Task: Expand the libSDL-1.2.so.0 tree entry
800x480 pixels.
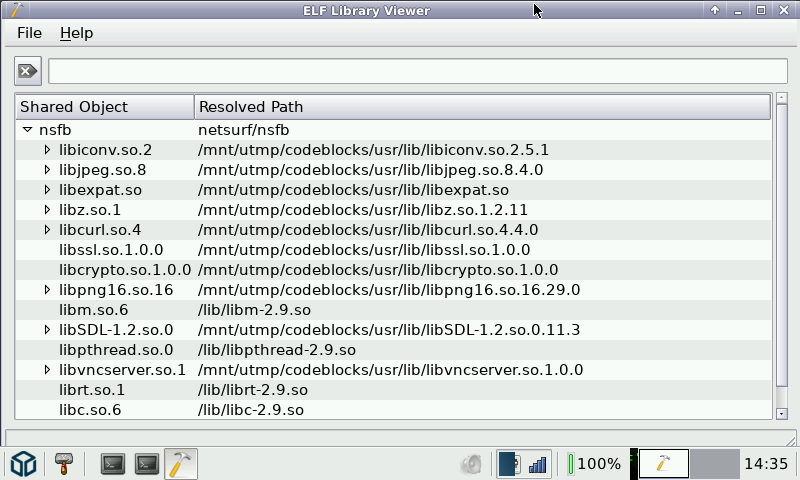Action: [47, 330]
